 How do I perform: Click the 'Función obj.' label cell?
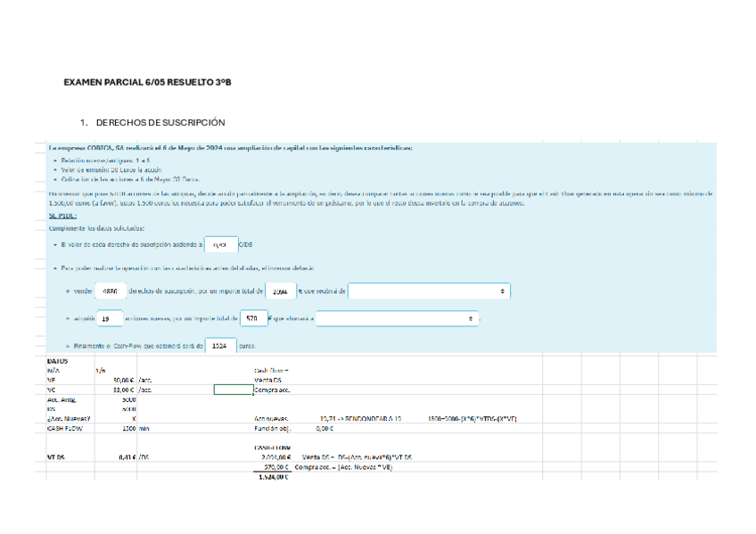click(275, 428)
